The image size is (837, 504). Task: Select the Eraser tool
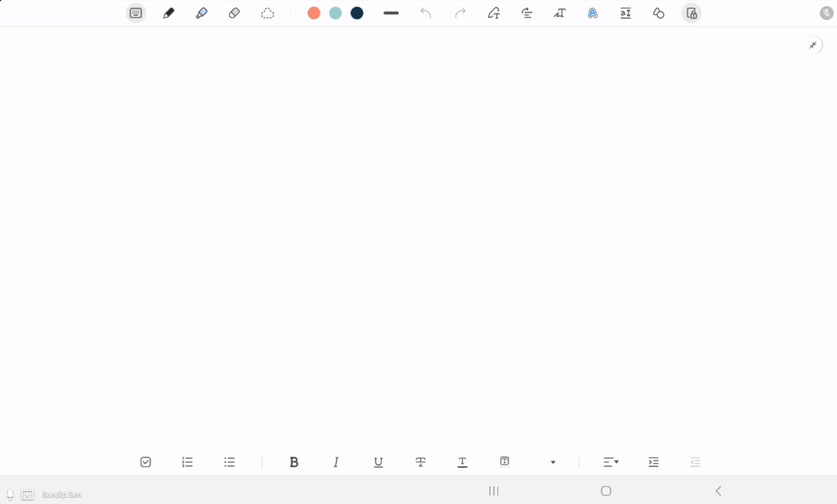234,13
